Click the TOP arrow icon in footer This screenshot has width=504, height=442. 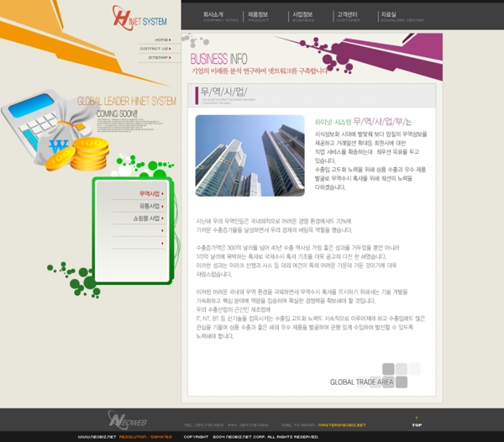(x=417, y=419)
